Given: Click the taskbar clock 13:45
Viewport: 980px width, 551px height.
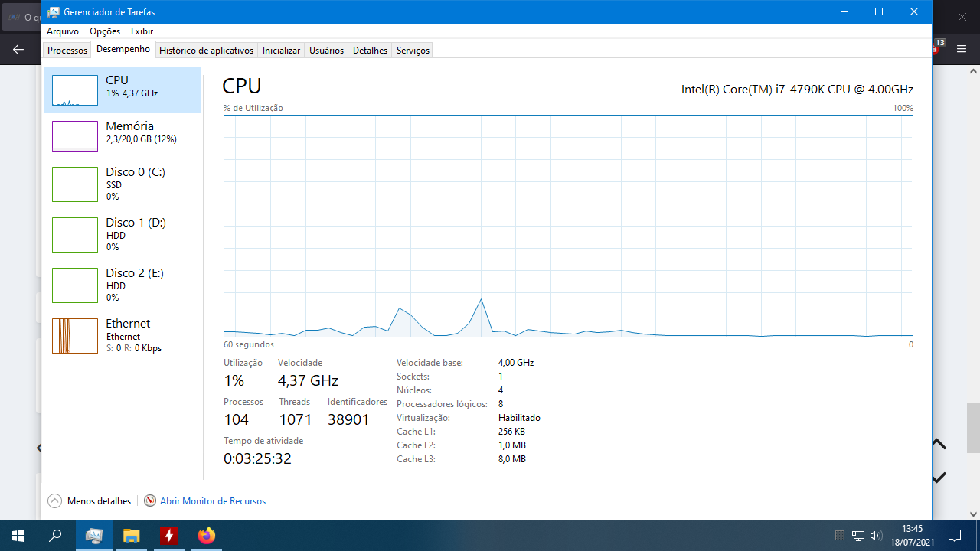Looking at the screenshot, I should click(x=912, y=529).
